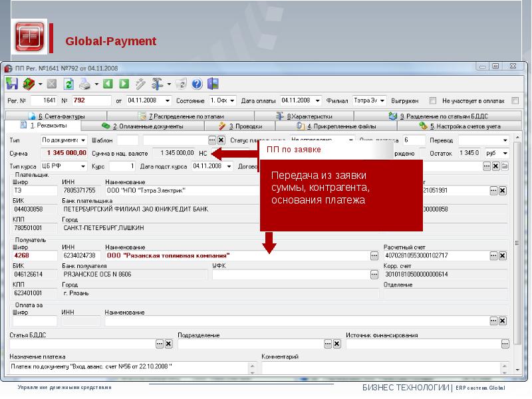
Task: Click the exit door icon in toolbar
Action: tap(213, 84)
